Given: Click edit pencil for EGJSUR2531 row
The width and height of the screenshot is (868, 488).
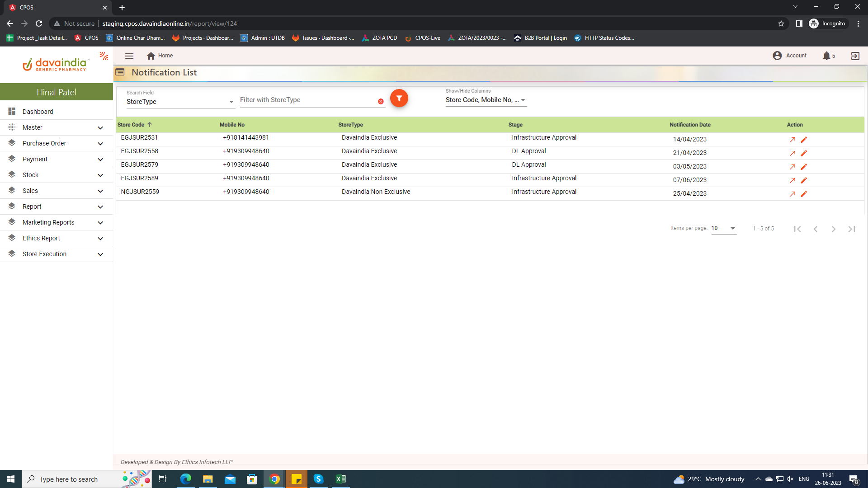Looking at the screenshot, I should (x=804, y=140).
